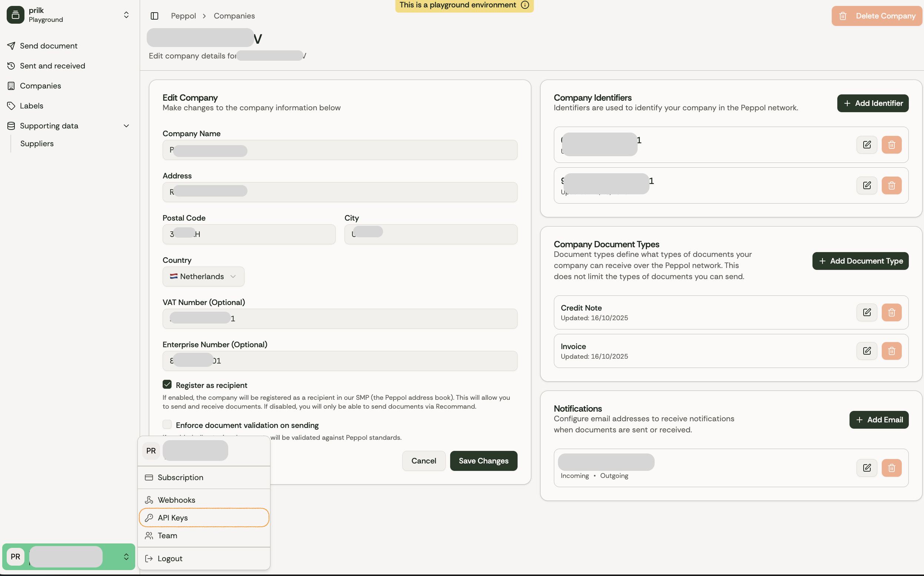Click the playground environment info icon
Viewport: 924px width, 576px height.
pyautogui.click(x=525, y=5)
